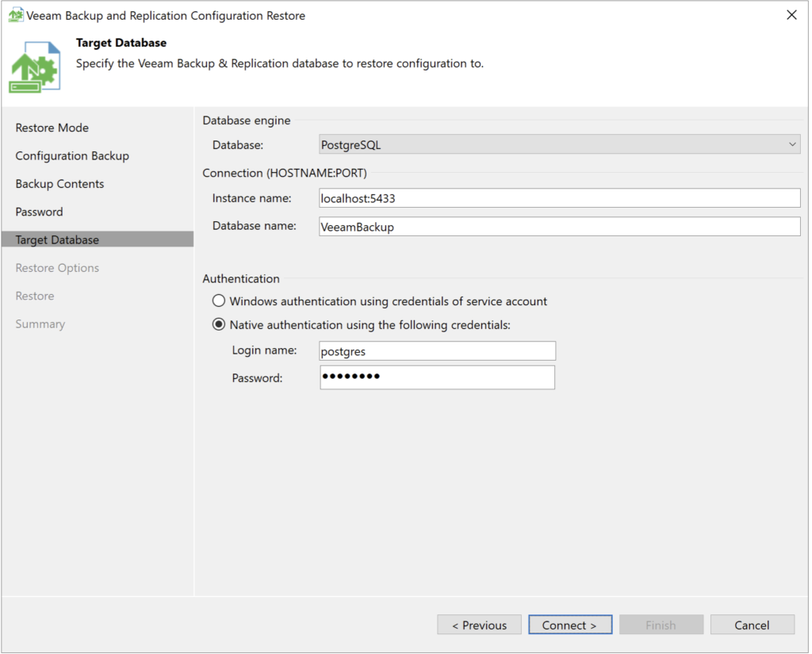Click the Connect button
The width and height of the screenshot is (812, 654).
pyautogui.click(x=570, y=625)
